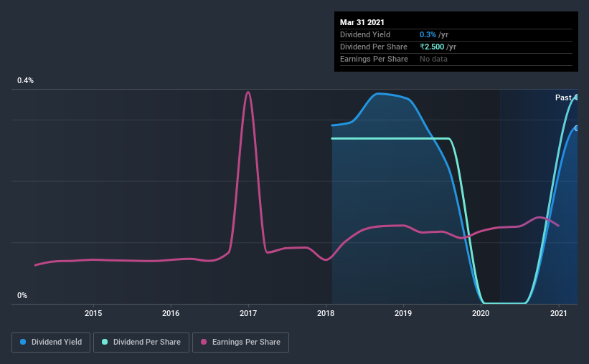Viewport: 589px width, 364px height.
Task: Select the 2017 x-axis label
Action: [x=248, y=313]
